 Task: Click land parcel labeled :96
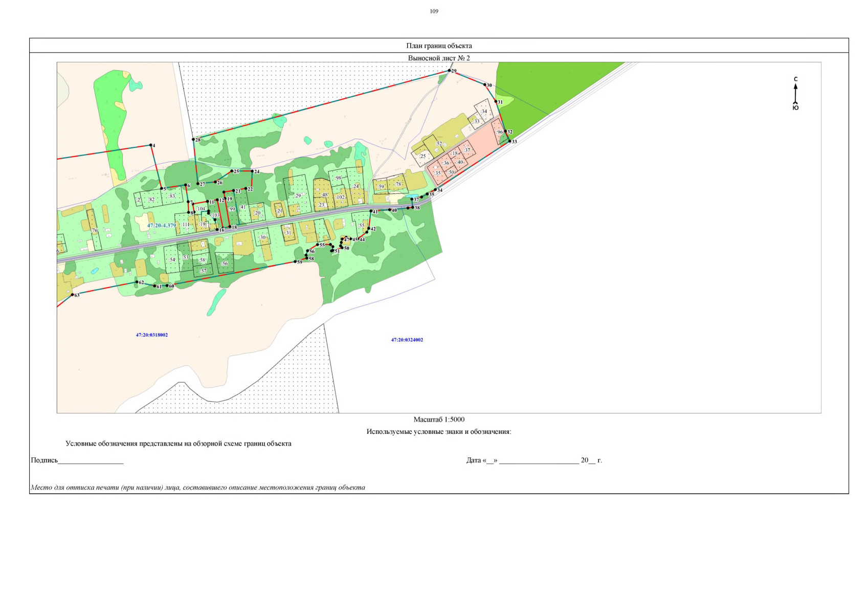click(x=499, y=132)
